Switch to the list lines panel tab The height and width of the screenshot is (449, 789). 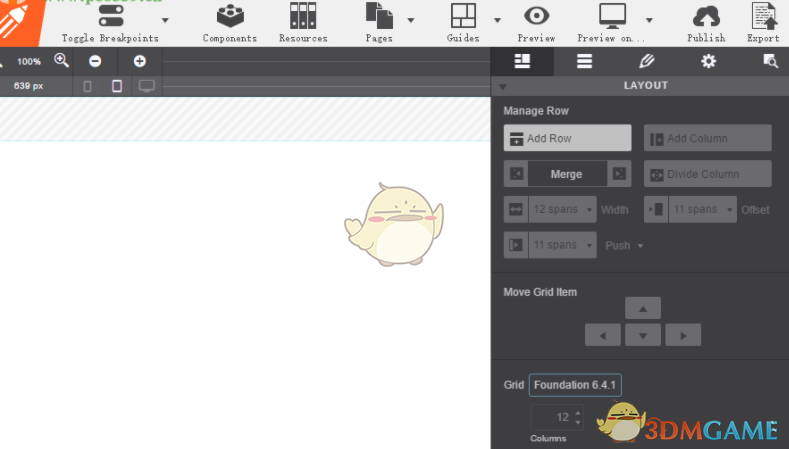tap(584, 61)
